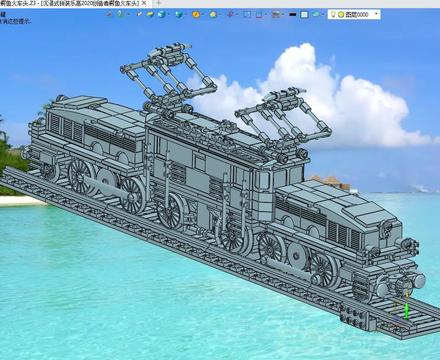This screenshot has width=440, height=360.
Task: Expand dropdown arrow next to orange round icon
Action: click(x=203, y=14)
